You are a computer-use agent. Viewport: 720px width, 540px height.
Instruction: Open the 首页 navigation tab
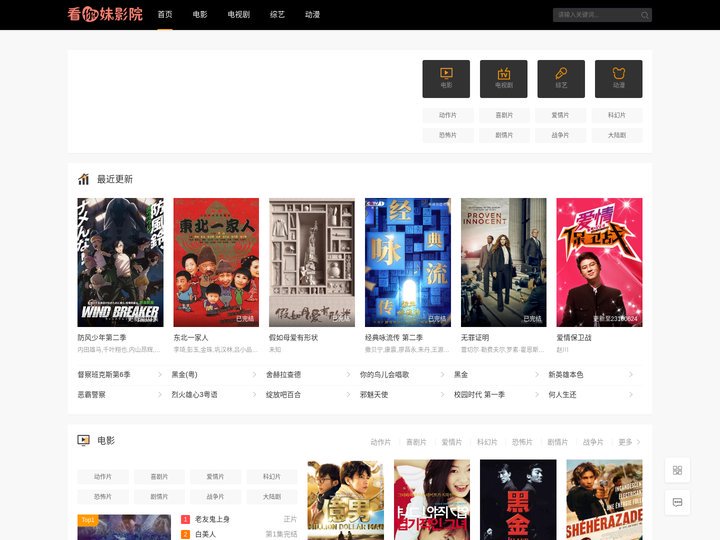(x=165, y=15)
